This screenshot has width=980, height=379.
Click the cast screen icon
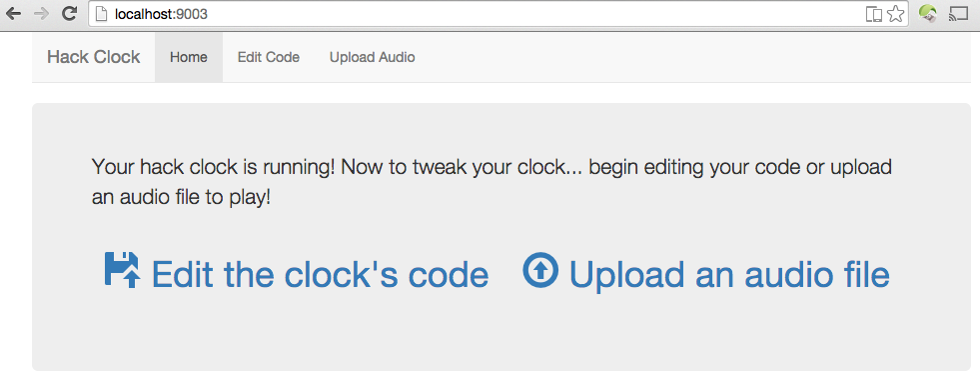[x=957, y=13]
